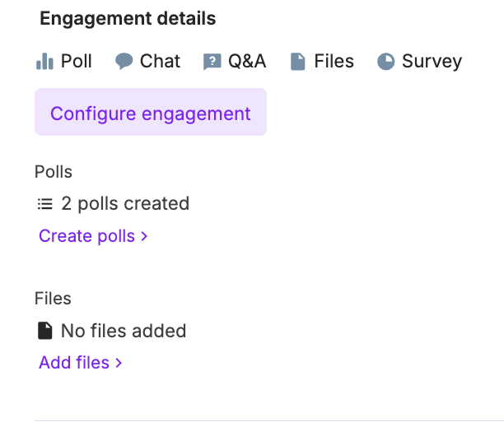Select the Chat label text
504x436 pixels.
(160, 62)
